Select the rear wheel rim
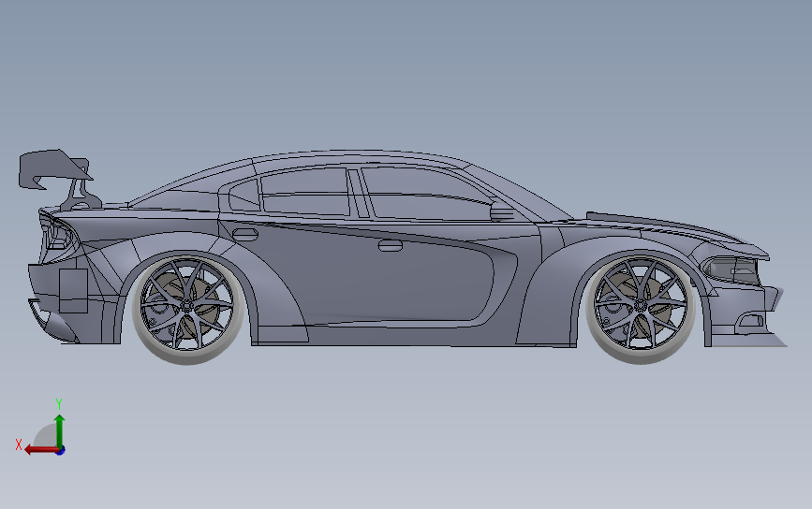Image resolution: width=812 pixels, height=509 pixels. click(x=187, y=306)
